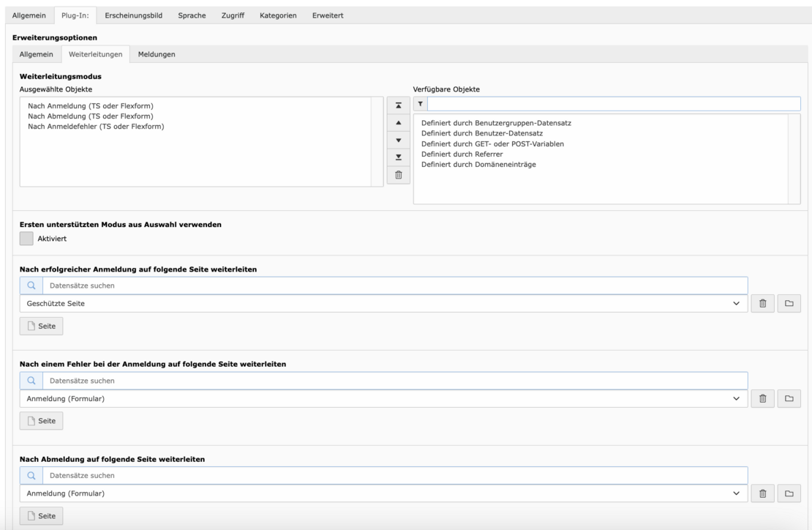Open the Meldungen sub-tab
Screen dimensions: 812x530
click(x=157, y=54)
